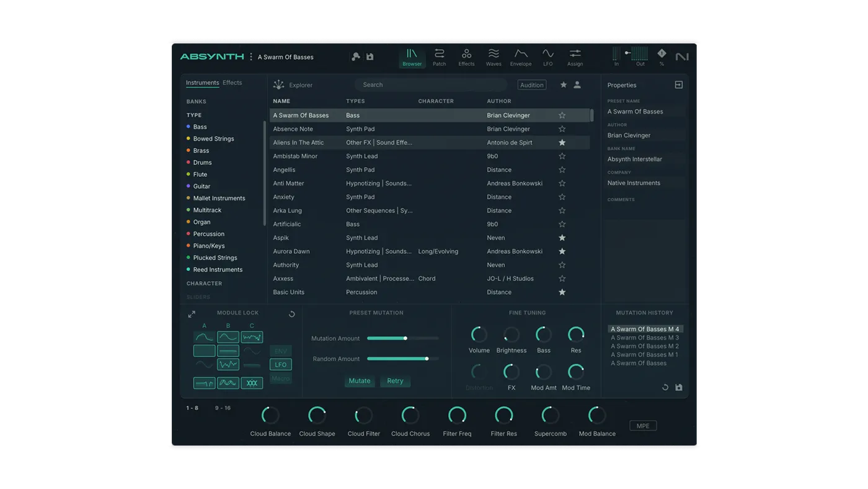
Task: Open the three-dot menu beside the Absynth logo
Action: tap(251, 56)
